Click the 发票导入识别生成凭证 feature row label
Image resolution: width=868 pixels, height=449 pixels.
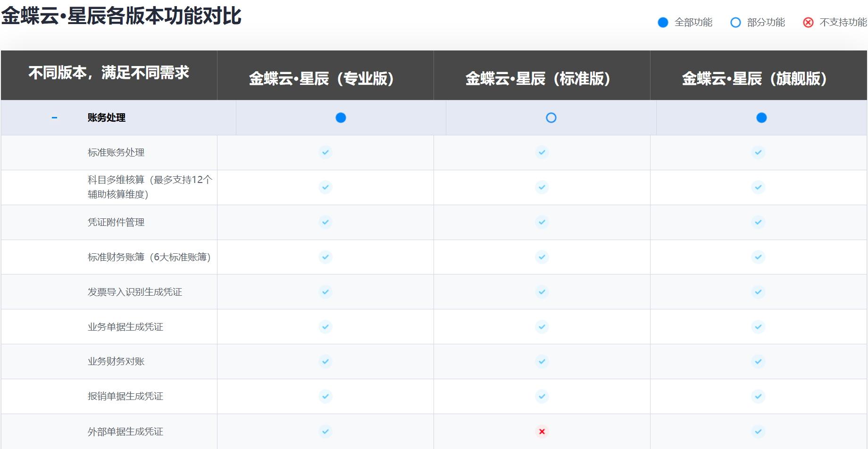(135, 292)
